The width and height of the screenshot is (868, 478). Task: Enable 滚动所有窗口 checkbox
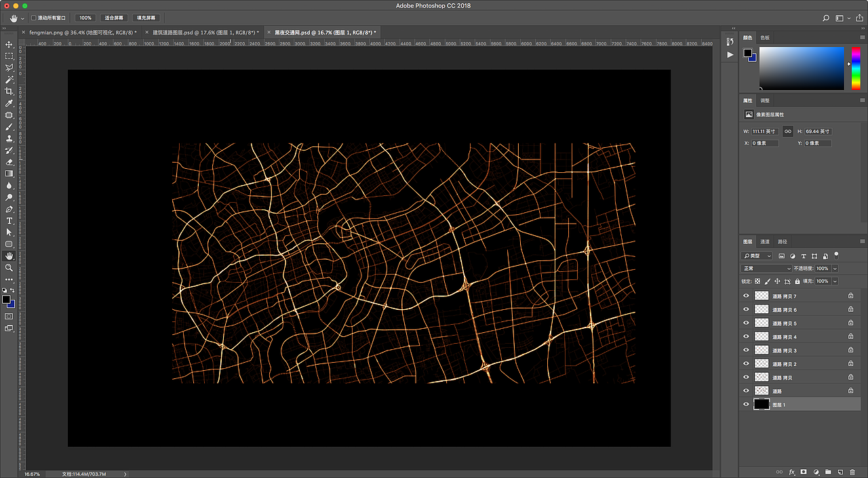coord(34,18)
